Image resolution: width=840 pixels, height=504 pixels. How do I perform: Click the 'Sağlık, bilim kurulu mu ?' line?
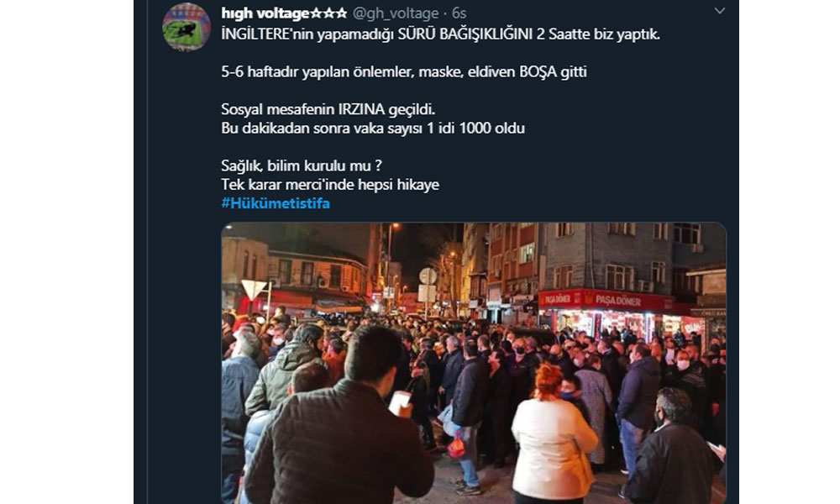[302, 165]
